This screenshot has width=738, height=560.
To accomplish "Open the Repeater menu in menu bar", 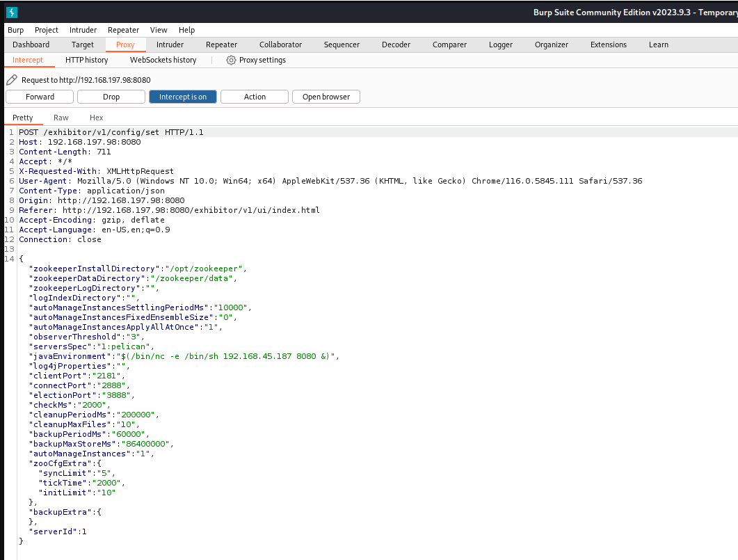I will pos(123,30).
